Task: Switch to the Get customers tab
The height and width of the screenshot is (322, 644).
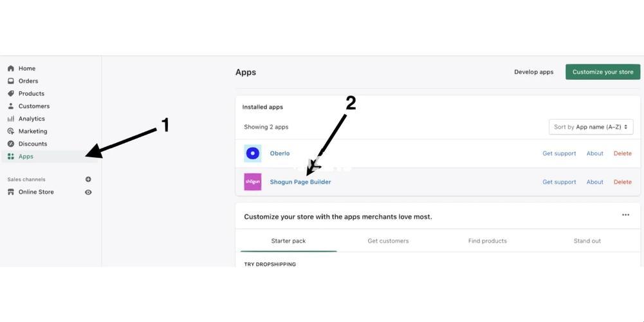Action: click(x=388, y=241)
